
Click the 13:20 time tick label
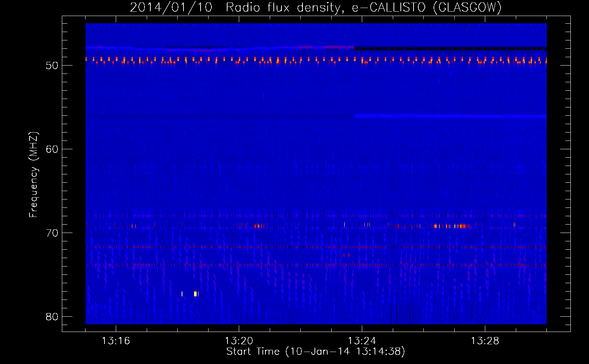tap(239, 341)
